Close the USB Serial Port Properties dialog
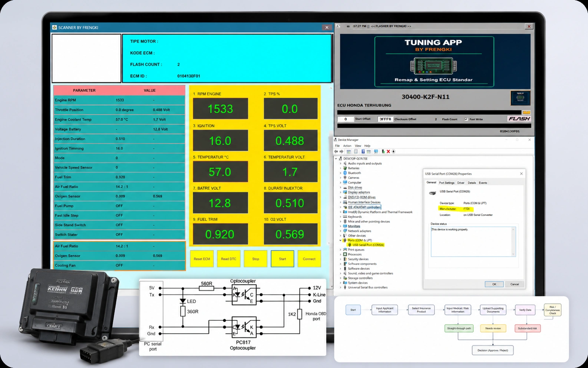The image size is (588, 368). (521, 174)
